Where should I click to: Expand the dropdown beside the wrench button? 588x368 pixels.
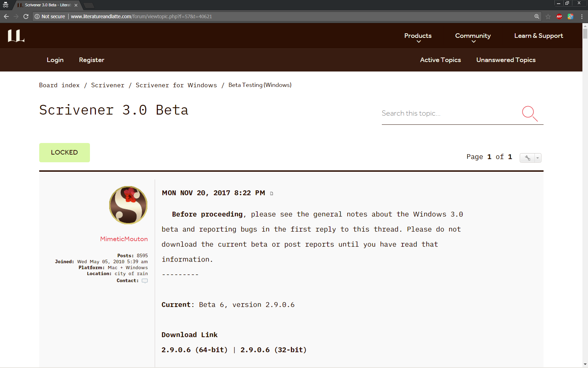(538, 158)
